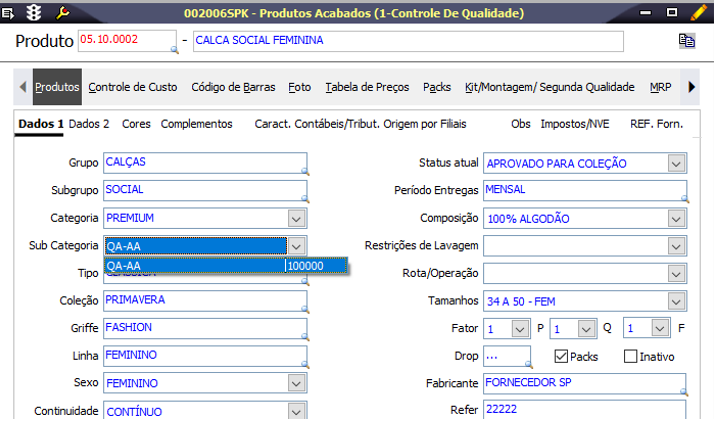Open the Código de Barras tab
This screenshot has width=714, height=432.
(233, 87)
